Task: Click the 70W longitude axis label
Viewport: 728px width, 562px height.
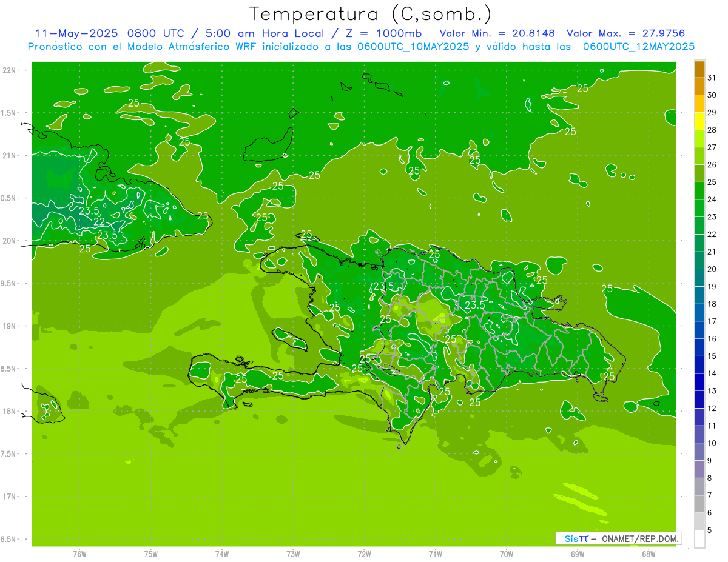Action: (507, 554)
